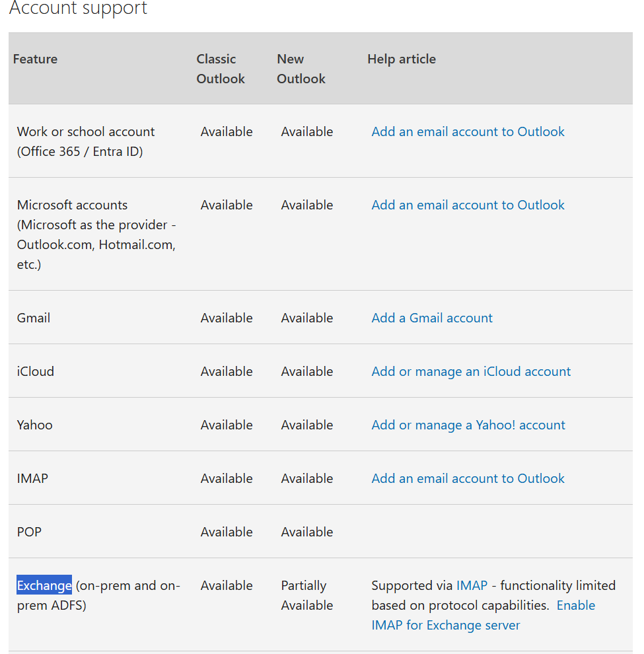Open Add or manage a Yahoo! account link
This screenshot has width=644, height=654.
point(468,425)
